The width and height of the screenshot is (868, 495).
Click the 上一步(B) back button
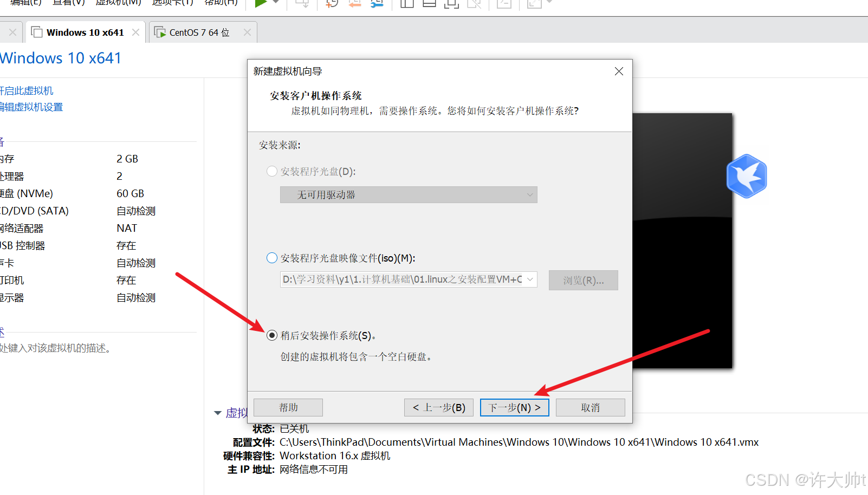pos(439,407)
